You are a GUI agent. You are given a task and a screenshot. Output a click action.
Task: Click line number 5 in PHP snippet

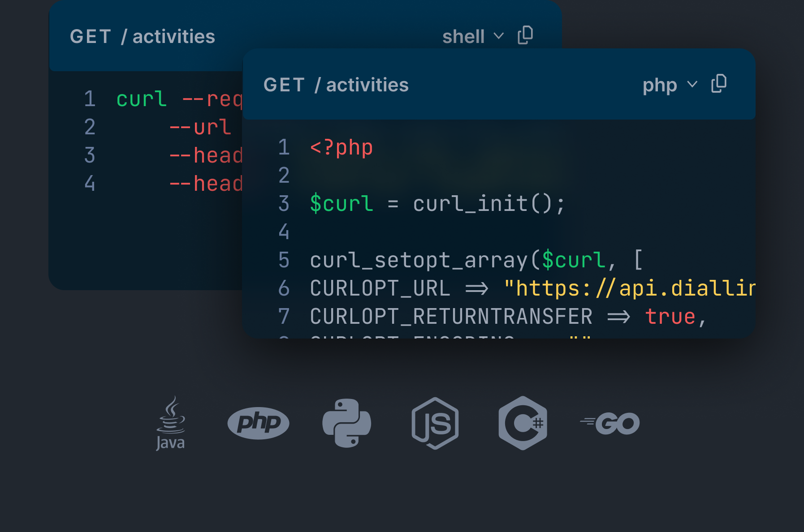pos(284,260)
